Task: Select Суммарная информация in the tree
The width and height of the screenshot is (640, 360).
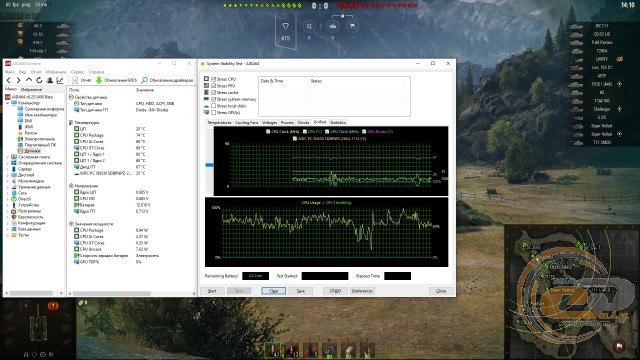Action: point(41,109)
